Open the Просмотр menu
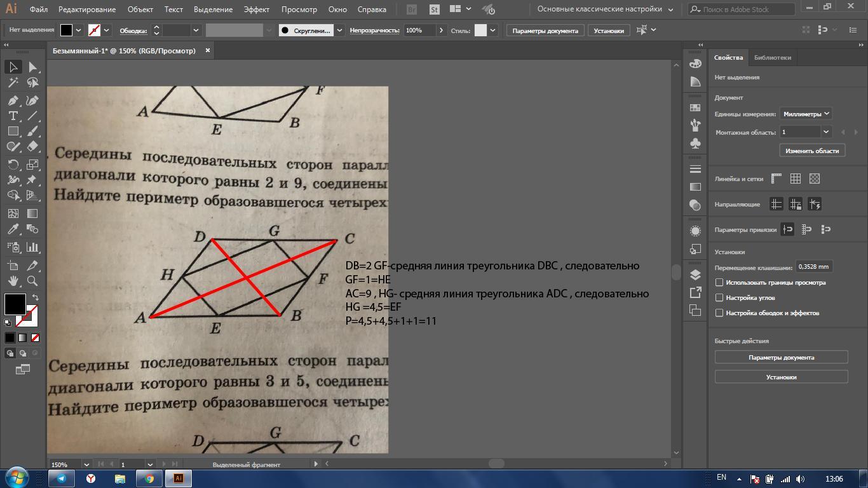This screenshot has width=868, height=488. 299,10
